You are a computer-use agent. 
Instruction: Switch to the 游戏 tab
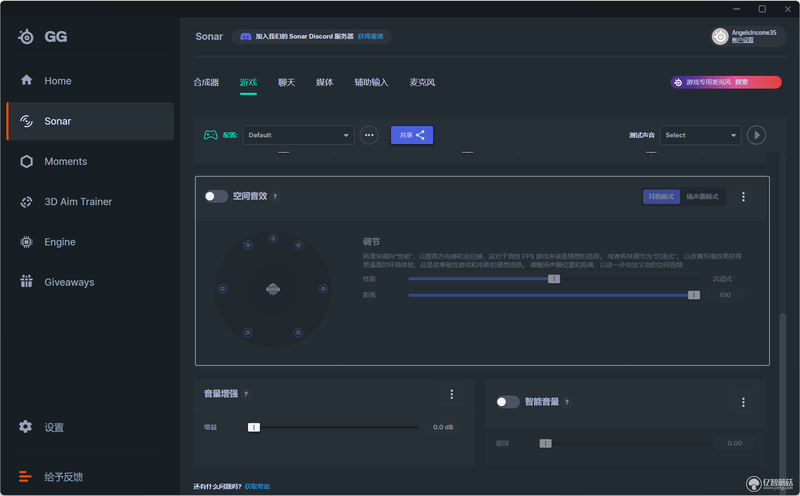pos(248,82)
